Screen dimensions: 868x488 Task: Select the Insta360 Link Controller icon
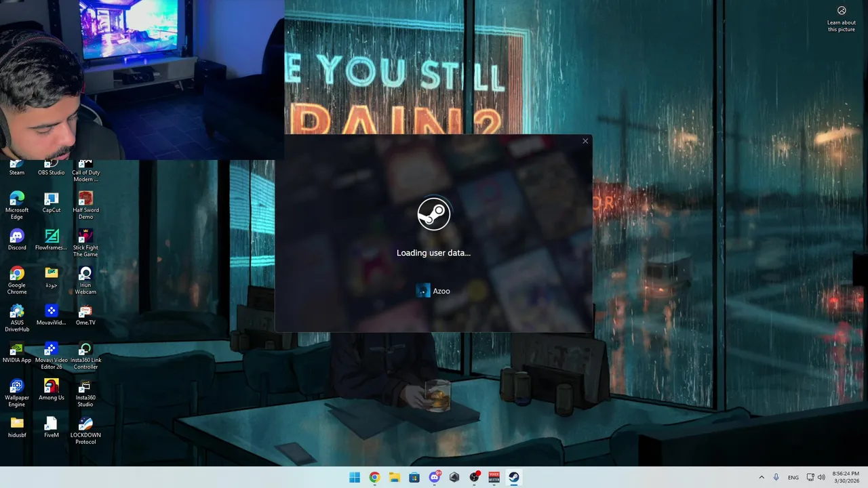point(85,355)
